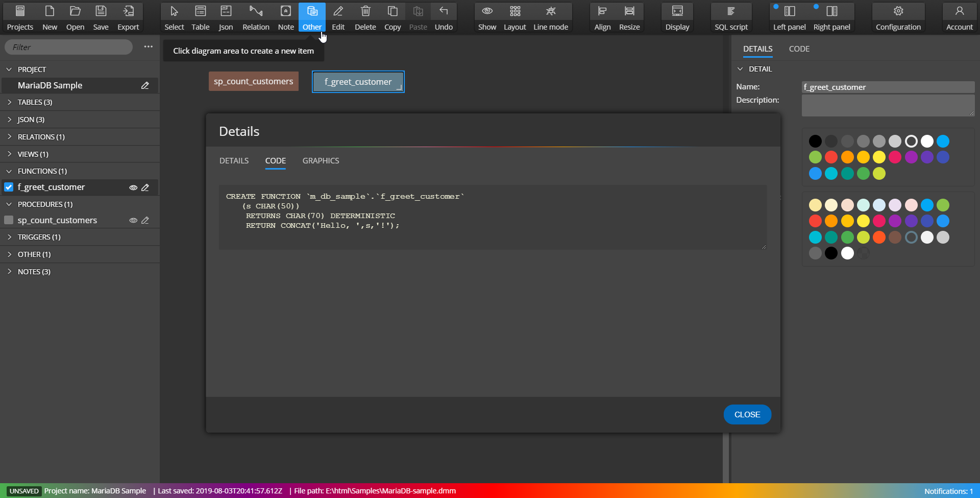
Task: Expand the VIEWS (1) section
Action: tap(9, 154)
